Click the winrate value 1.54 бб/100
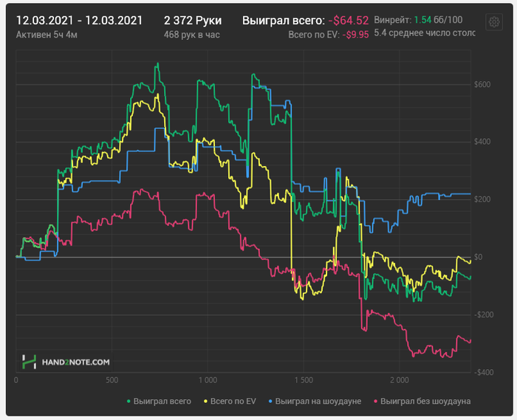The width and height of the screenshot is (517, 420). 438,20
